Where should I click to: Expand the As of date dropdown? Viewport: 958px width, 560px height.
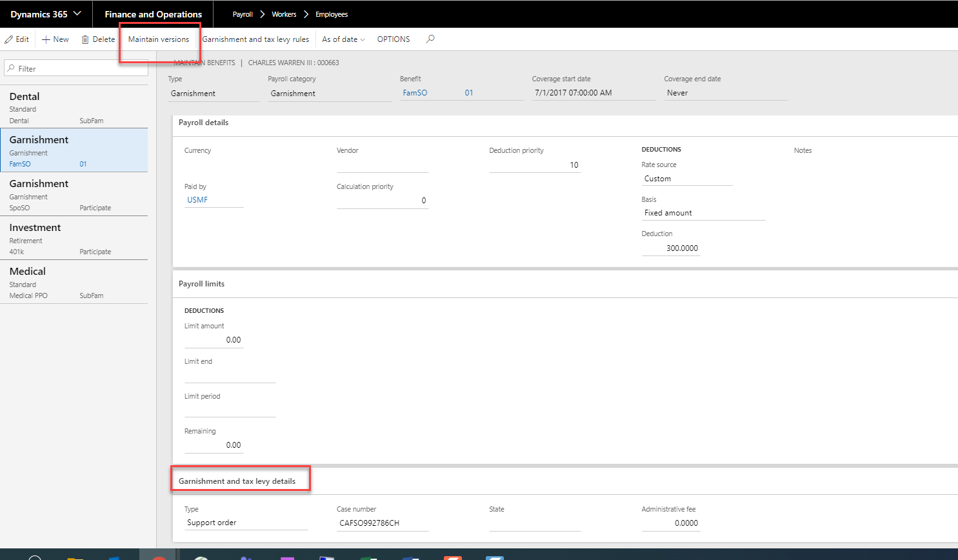pyautogui.click(x=343, y=39)
